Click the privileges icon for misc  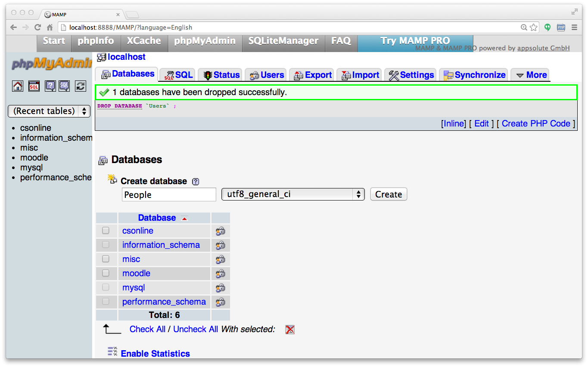[x=221, y=259]
